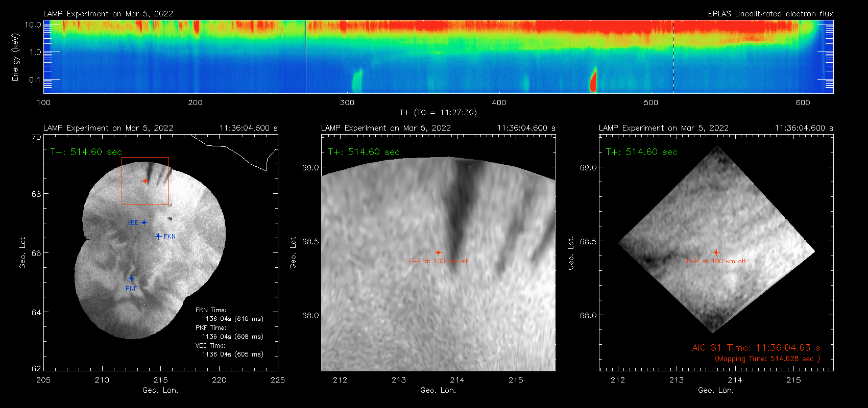Viewport: 868px width, 408px height.
Task: Click '69.0' latitude tick in zoomed middle panel
Action: (310, 168)
